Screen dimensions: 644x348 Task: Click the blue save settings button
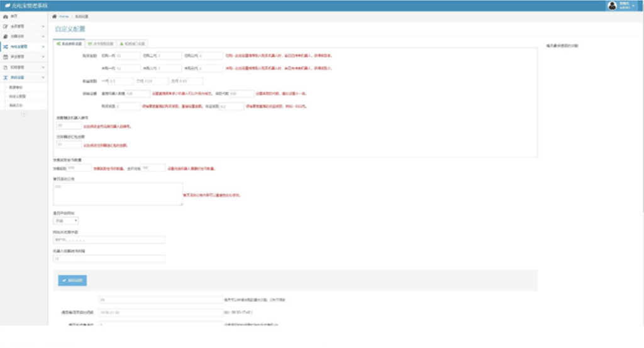click(72, 280)
